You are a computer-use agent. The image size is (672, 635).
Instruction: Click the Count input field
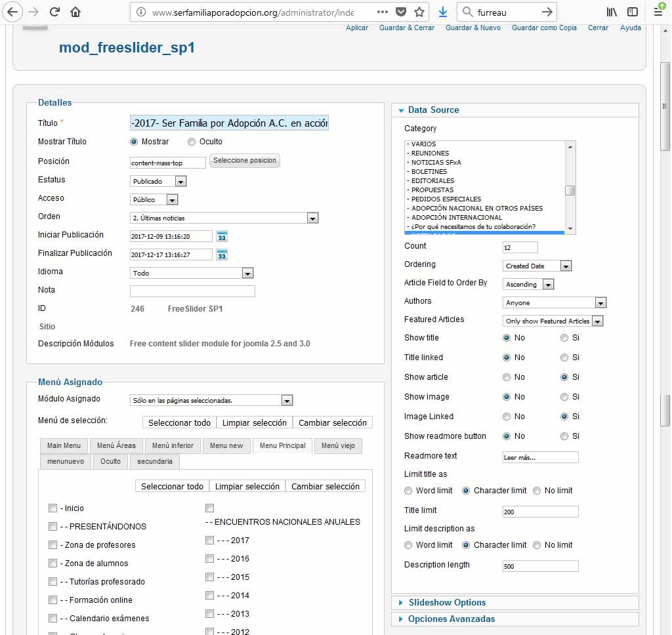coord(520,247)
